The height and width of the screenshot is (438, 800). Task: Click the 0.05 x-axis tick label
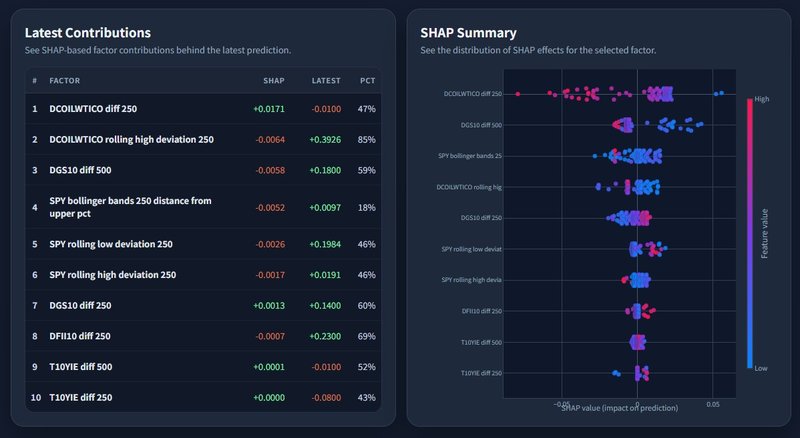tap(713, 404)
